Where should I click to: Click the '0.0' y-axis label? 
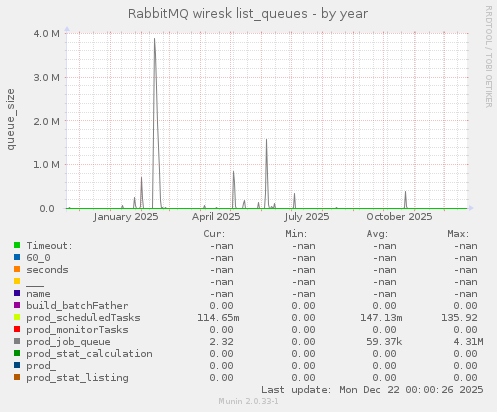pyautogui.click(x=47, y=209)
